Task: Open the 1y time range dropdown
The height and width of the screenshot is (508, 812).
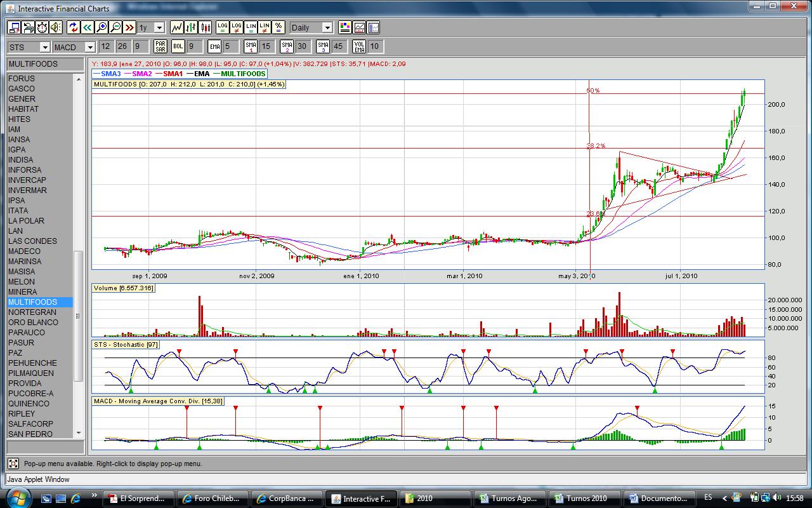Action: pyautogui.click(x=159, y=28)
